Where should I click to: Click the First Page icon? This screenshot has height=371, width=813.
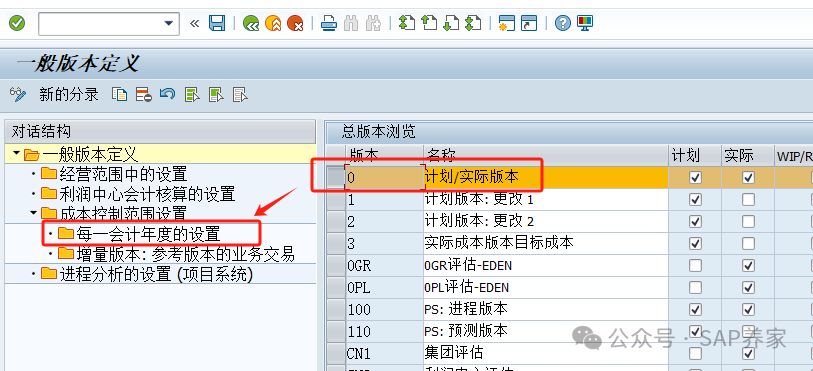tap(407, 23)
